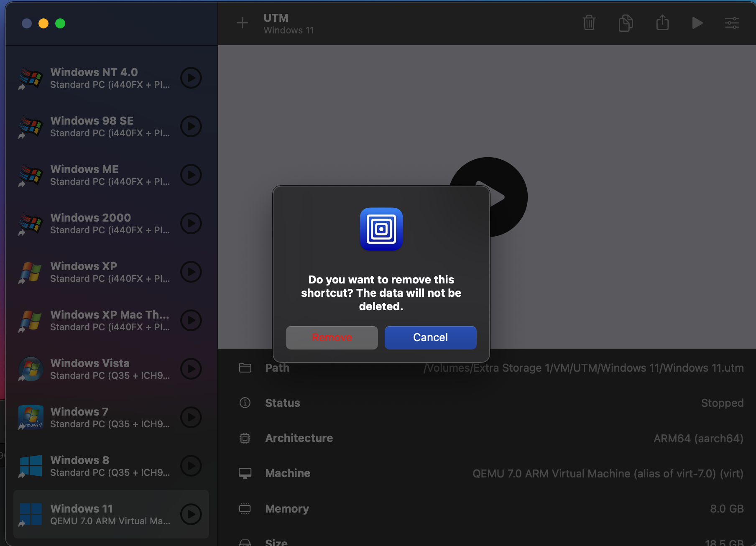Start Windows 11 with its play button
Viewport: 756px width, 546px height.
point(191,514)
